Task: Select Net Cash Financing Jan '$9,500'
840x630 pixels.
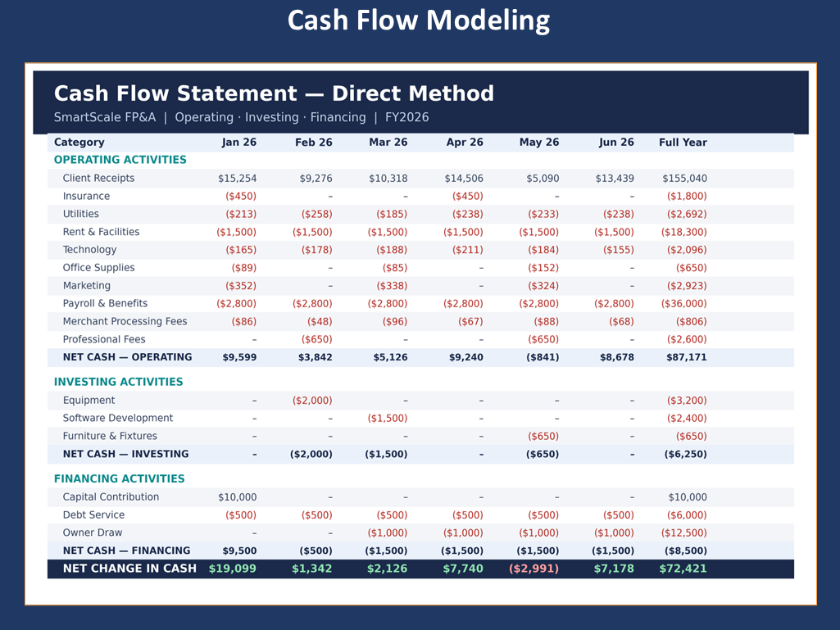Action: click(x=239, y=551)
